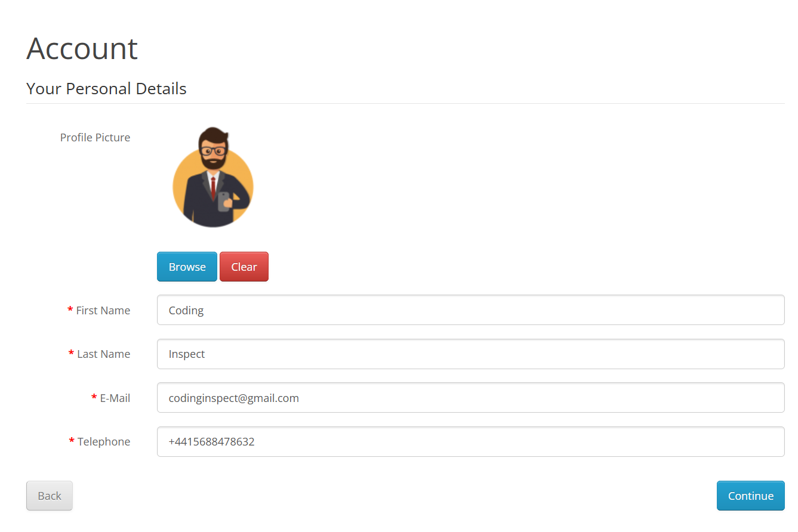Focus the Last Name input containing Inspect
Image resolution: width=798 pixels, height=532 pixels.
[x=470, y=354]
